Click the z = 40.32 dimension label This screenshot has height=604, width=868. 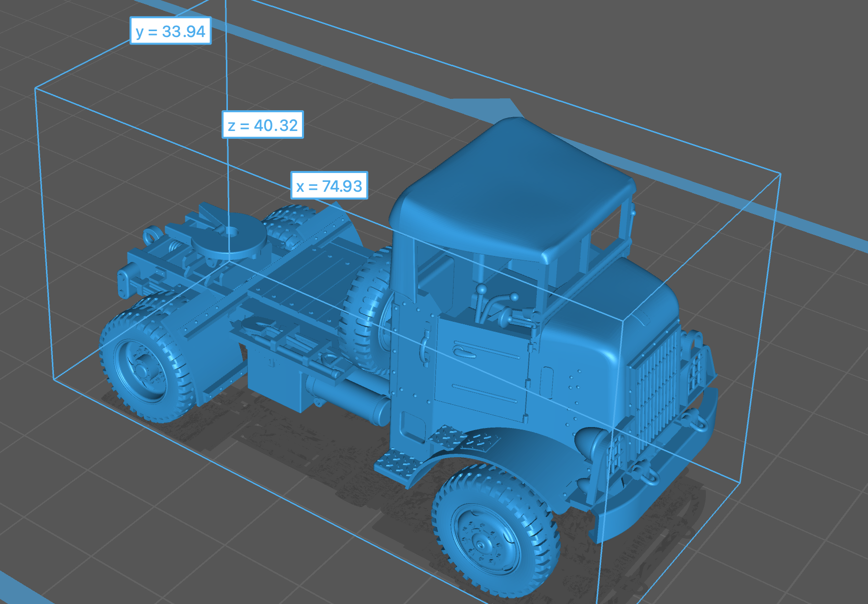click(262, 125)
